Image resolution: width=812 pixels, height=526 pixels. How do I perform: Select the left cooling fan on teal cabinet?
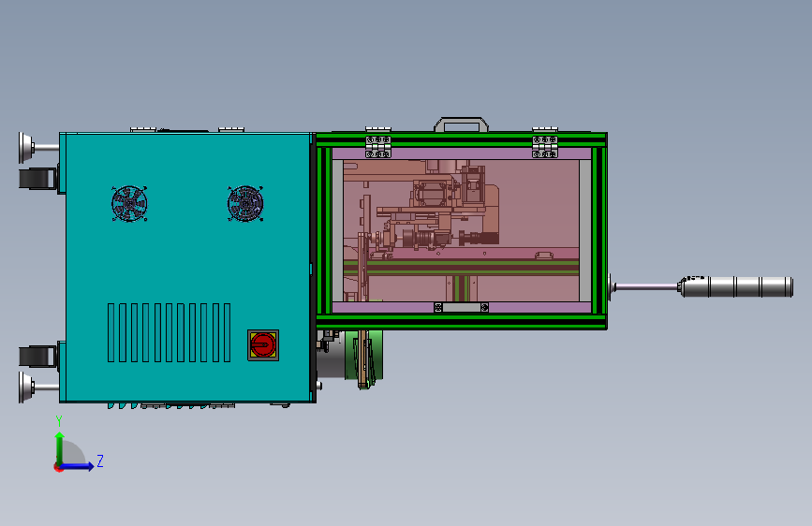pos(129,203)
